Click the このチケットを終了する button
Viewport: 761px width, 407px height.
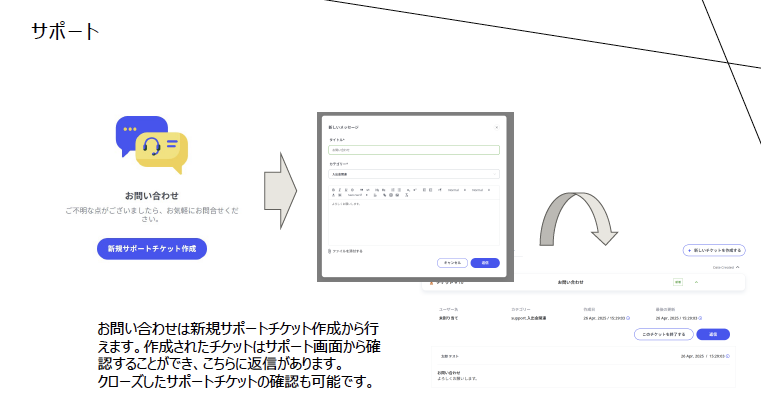(x=664, y=334)
